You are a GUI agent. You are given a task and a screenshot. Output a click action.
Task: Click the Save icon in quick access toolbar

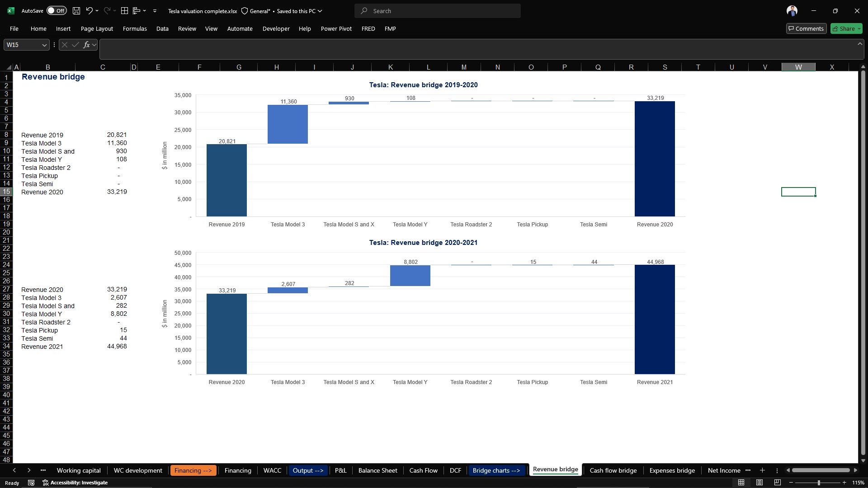coord(76,11)
